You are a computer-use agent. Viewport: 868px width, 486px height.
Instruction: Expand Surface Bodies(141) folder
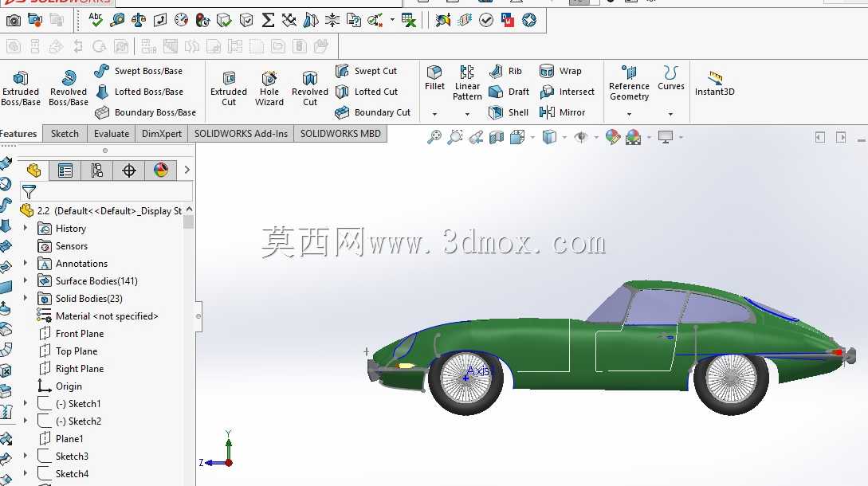pyautogui.click(x=26, y=280)
